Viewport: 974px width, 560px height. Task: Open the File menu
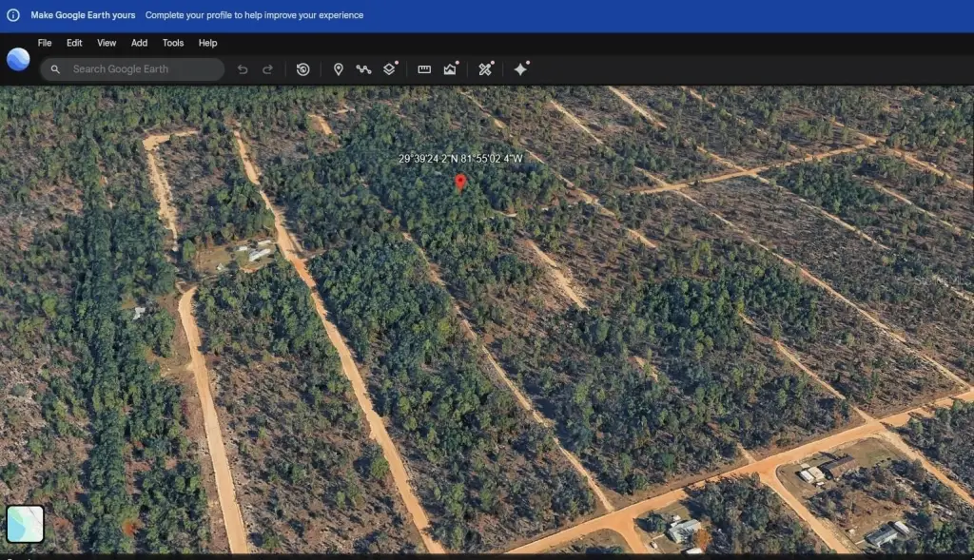click(45, 43)
